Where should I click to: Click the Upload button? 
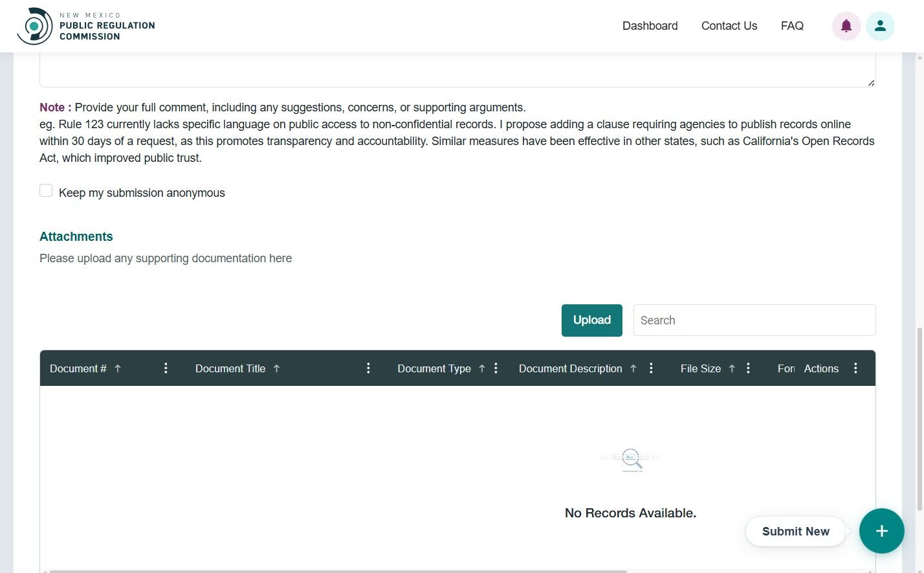click(591, 320)
